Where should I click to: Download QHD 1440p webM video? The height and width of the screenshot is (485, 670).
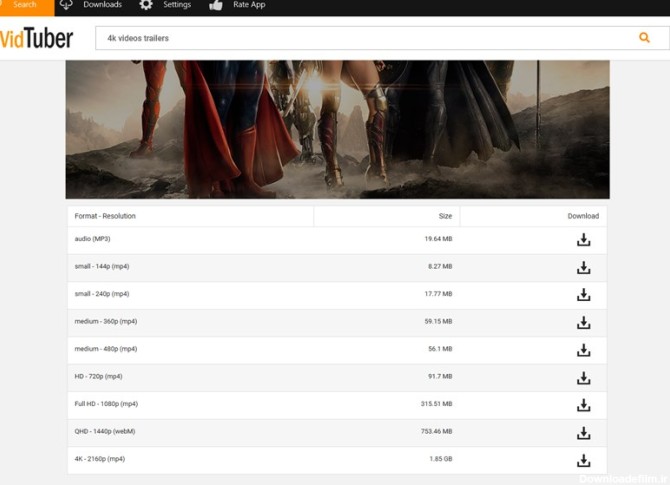(x=583, y=433)
